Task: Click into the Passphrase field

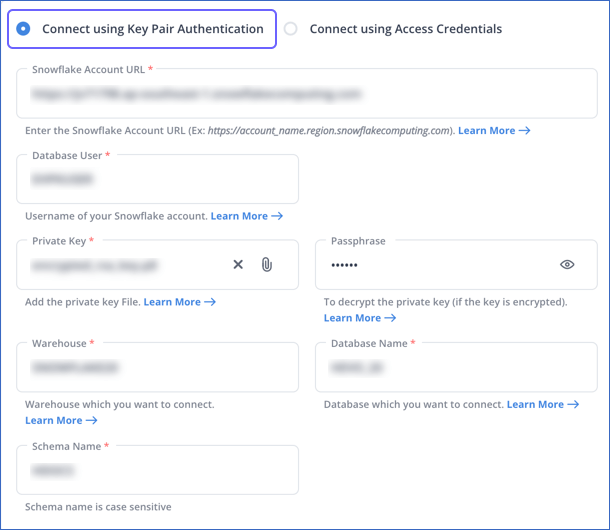Action: [x=456, y=265]
